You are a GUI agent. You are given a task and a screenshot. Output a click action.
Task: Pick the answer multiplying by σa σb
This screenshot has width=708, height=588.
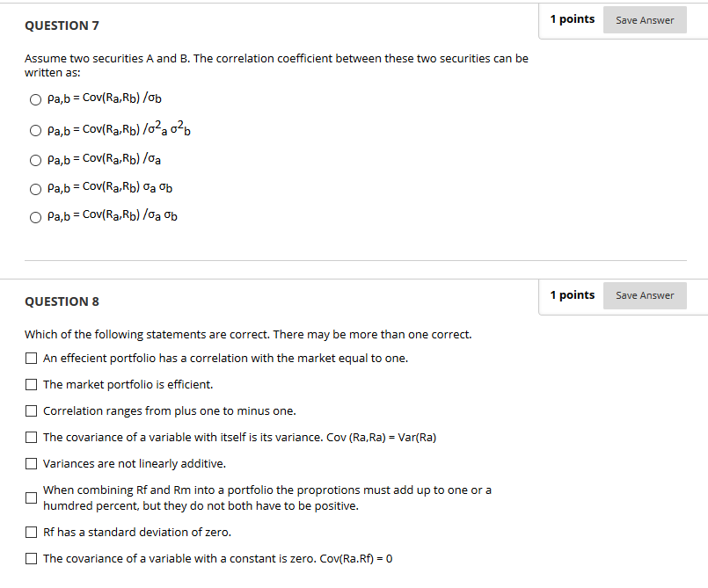point(35,188)
